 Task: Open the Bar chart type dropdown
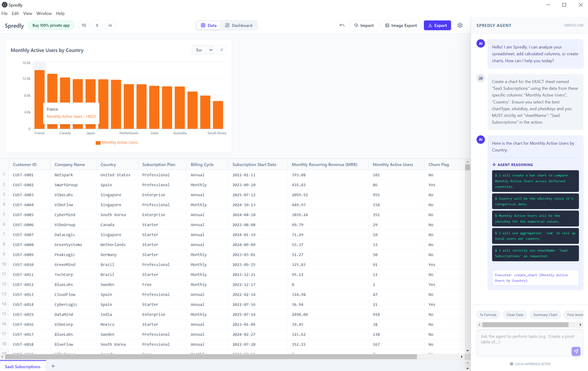tap(203, 50)
